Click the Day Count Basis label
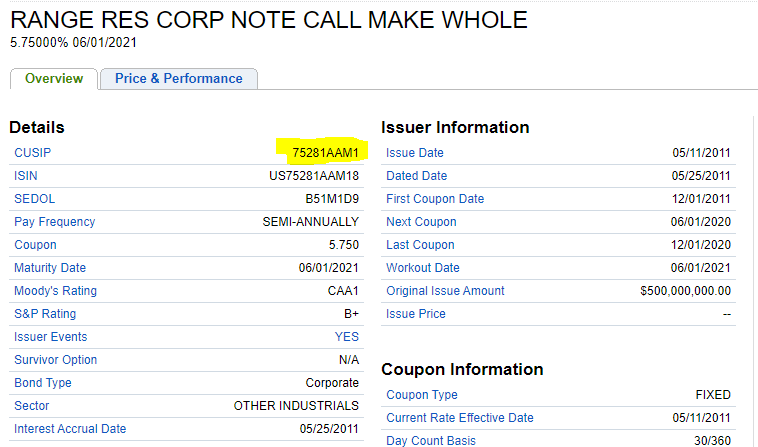Image resolution: width=758 pixels, height=447 pixels. 431,441
